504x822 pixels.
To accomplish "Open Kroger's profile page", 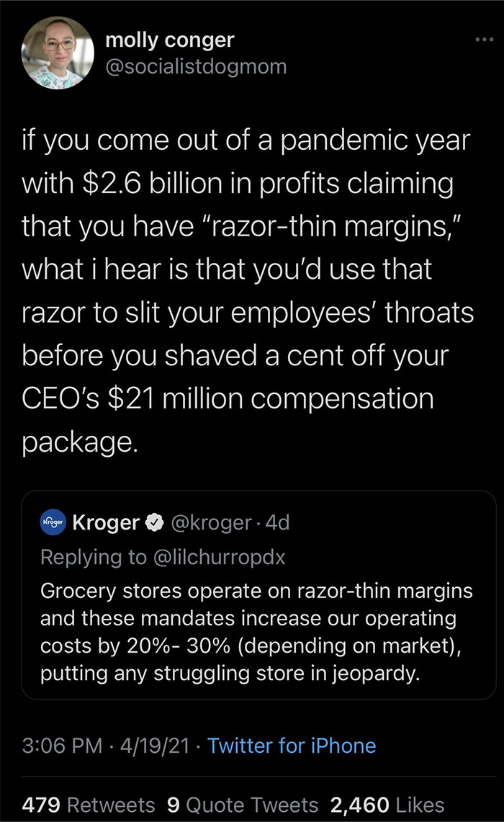I will tap(108, 522).
